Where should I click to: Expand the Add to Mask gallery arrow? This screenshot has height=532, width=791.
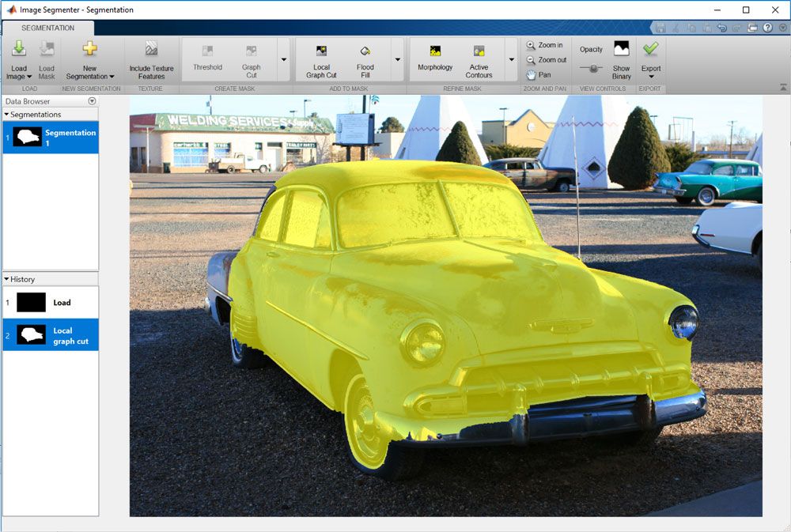(398, 59)
